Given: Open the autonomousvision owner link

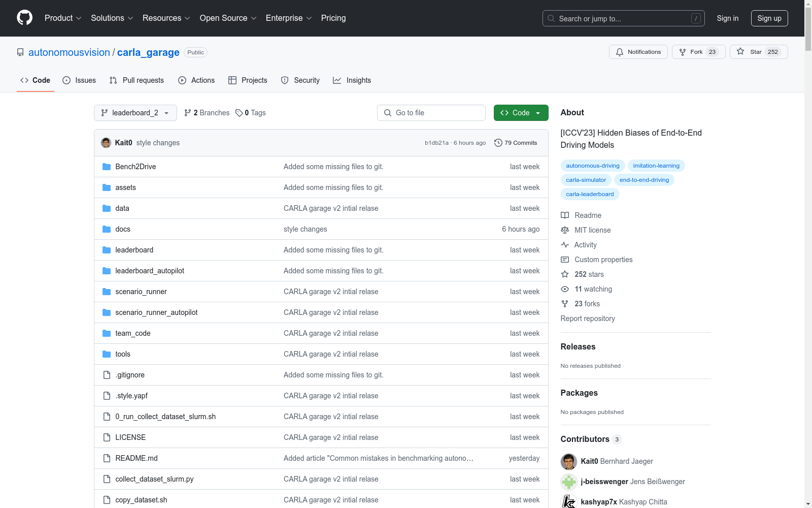Looking at the screenshot, I should [x=69, y=52].
